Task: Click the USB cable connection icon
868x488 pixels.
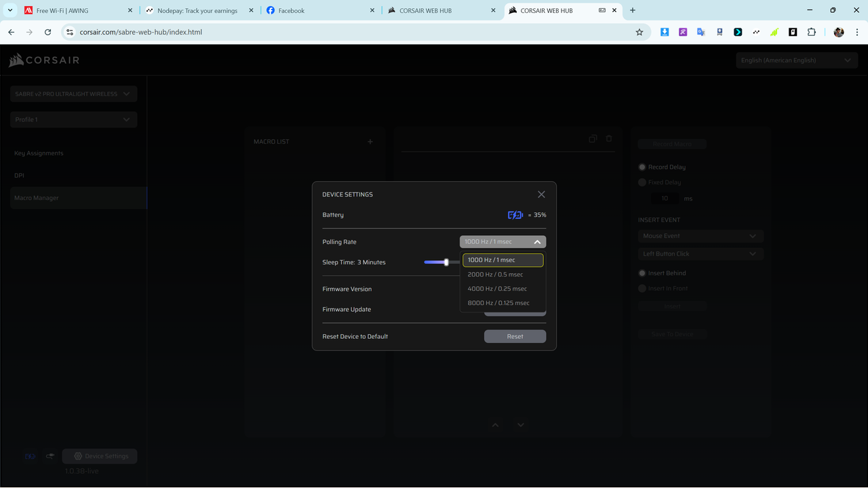Action: point(50,456)
